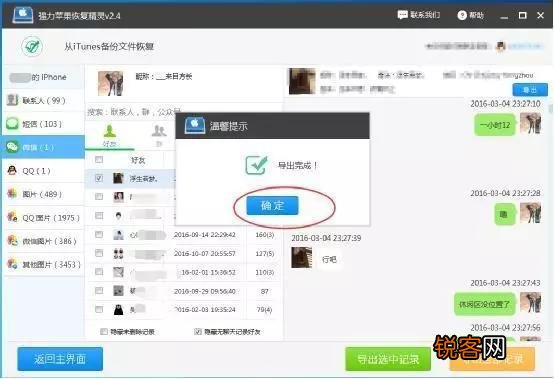Select QQ图片 (1975) in sidebar
Image resolution: width=554 pixels, height=379 pixels.
(43, 218)
